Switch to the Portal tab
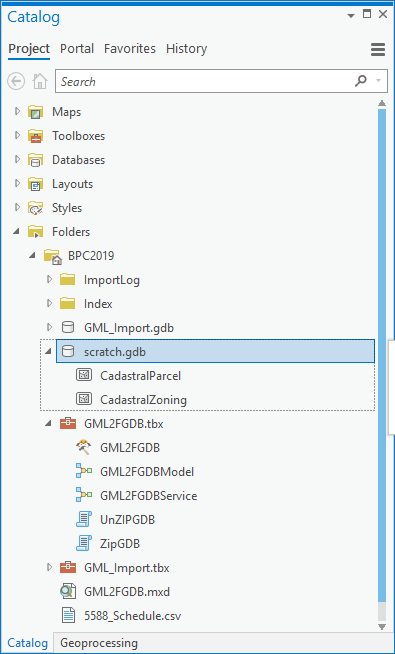This screenshot has width=395, height=654. point(77,49)
